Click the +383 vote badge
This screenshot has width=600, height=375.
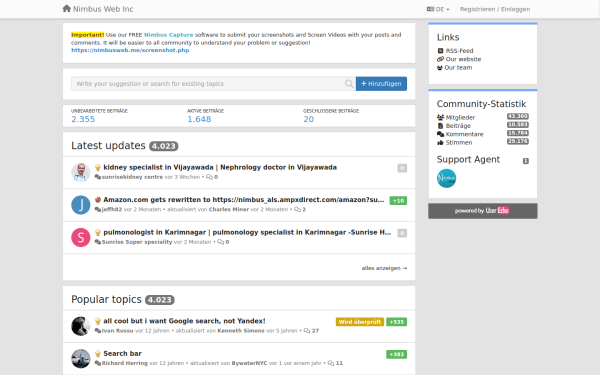[396, 354]
